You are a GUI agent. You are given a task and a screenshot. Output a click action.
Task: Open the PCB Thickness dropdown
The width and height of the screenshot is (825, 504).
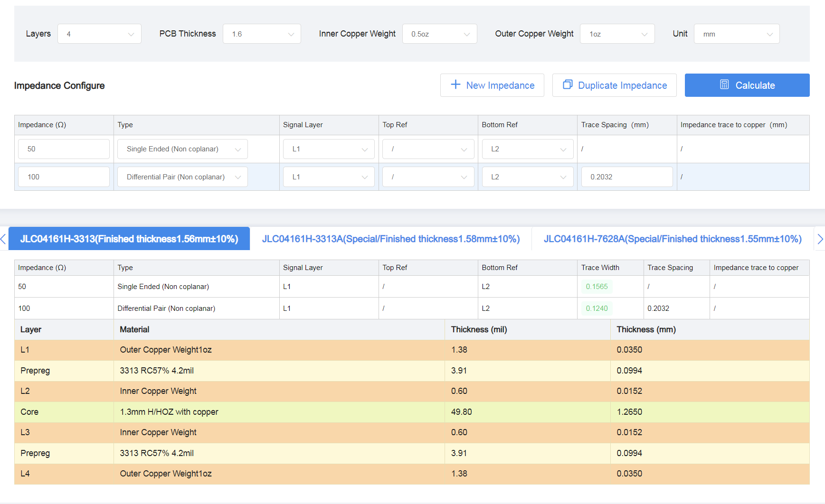point(262,34)
